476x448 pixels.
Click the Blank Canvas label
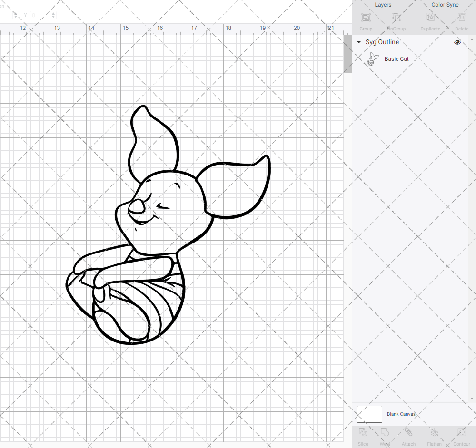[401, 414]
